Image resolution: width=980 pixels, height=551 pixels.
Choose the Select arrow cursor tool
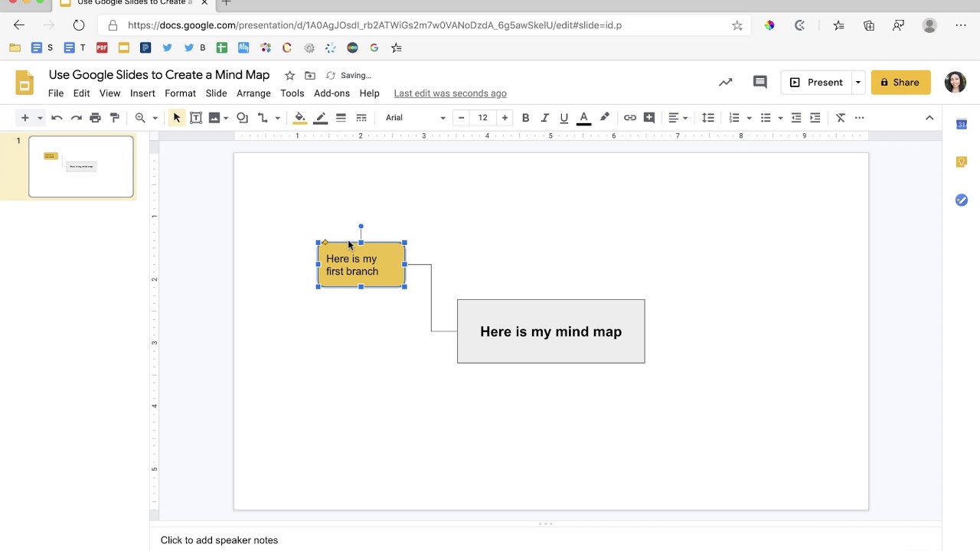[177, 118]
